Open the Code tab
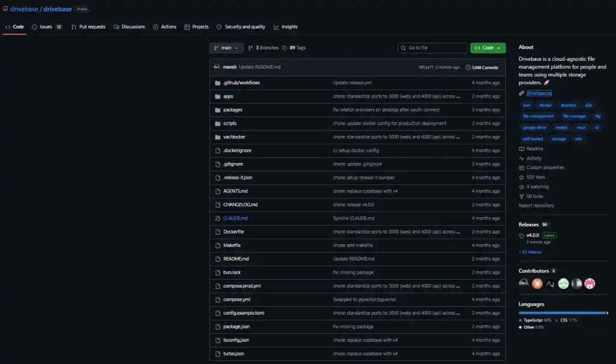 click(x=14, y=26)
